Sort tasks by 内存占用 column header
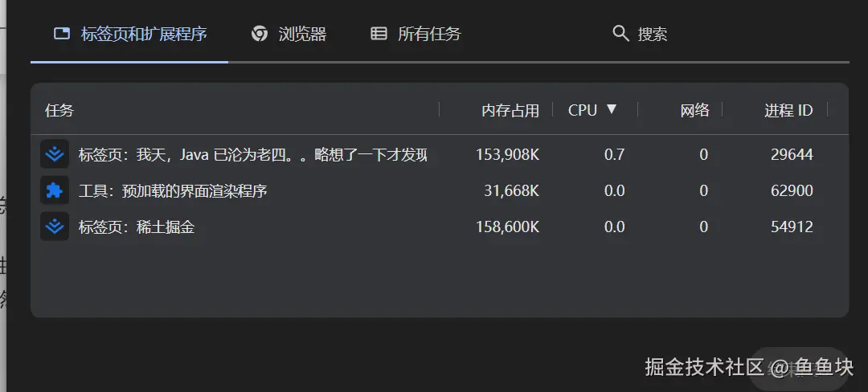868x392 pixels. (510, 110)
